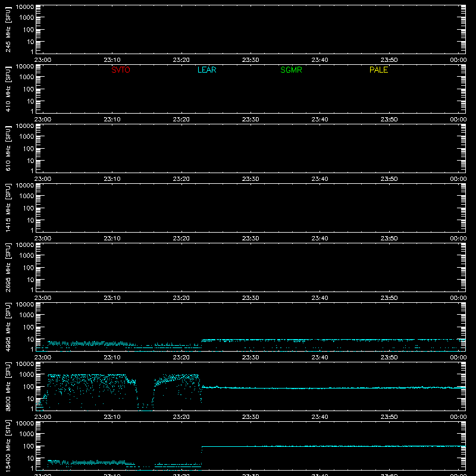Screen dimensions: 476x476
Task: Click the cyan LEAR station label
Action: point(206,70)
